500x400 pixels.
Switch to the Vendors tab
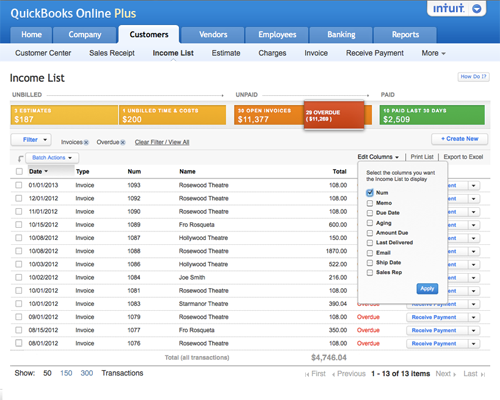tap(213, 35)
